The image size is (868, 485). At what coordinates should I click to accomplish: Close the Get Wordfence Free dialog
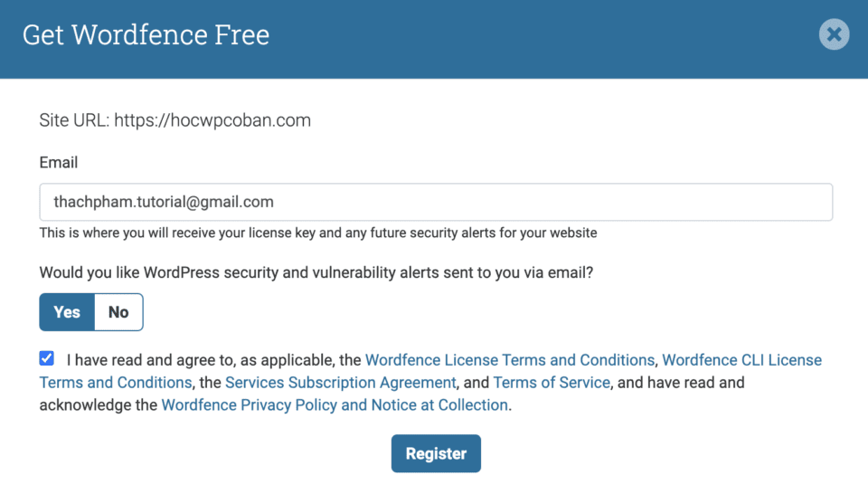pos(834,35)
